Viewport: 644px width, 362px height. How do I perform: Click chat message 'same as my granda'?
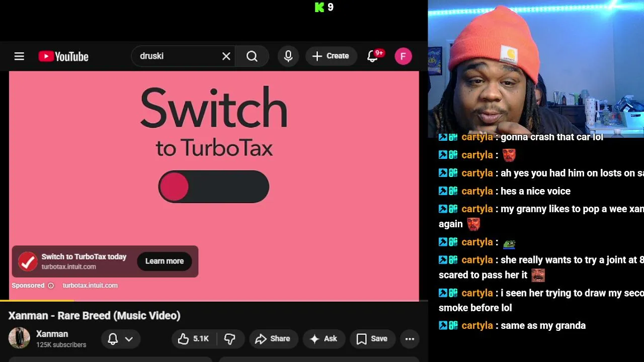coord(543,325)
